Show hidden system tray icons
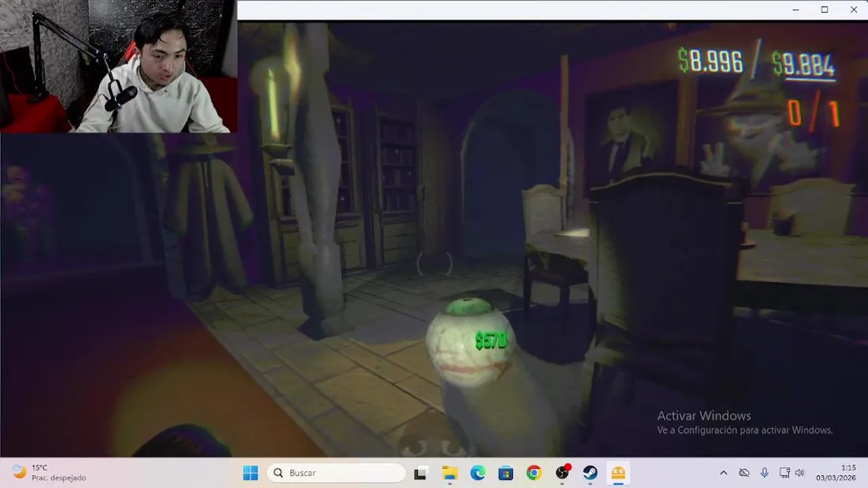Viewport: 868px width, 488px height. coord(723,472)
